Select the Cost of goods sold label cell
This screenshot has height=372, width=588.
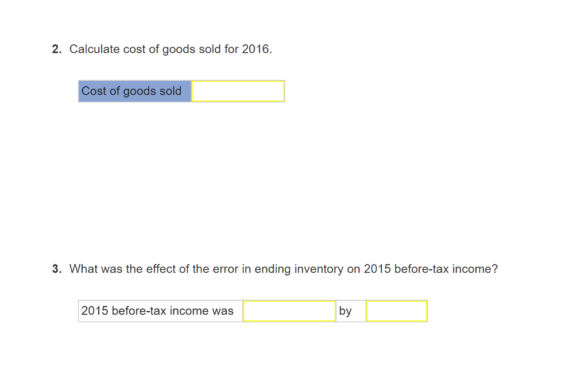(134, 91)
